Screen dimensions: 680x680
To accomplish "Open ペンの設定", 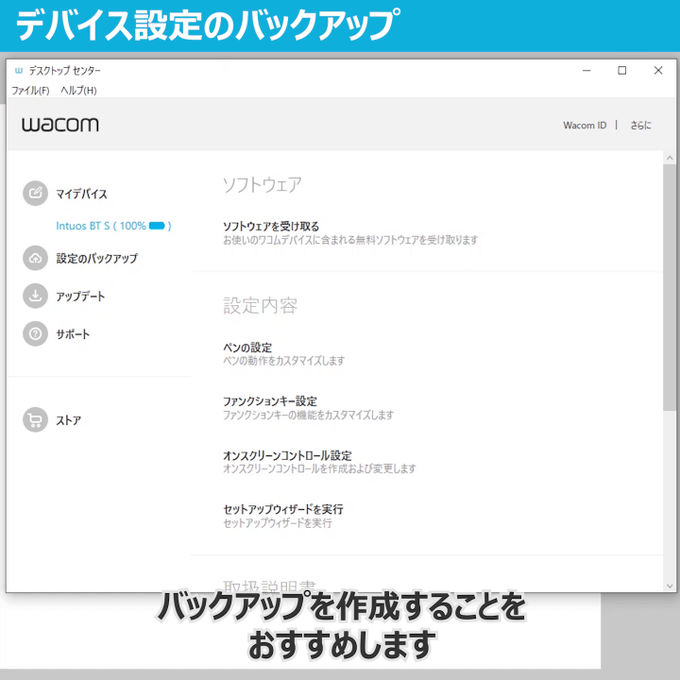I will [247, 347].
